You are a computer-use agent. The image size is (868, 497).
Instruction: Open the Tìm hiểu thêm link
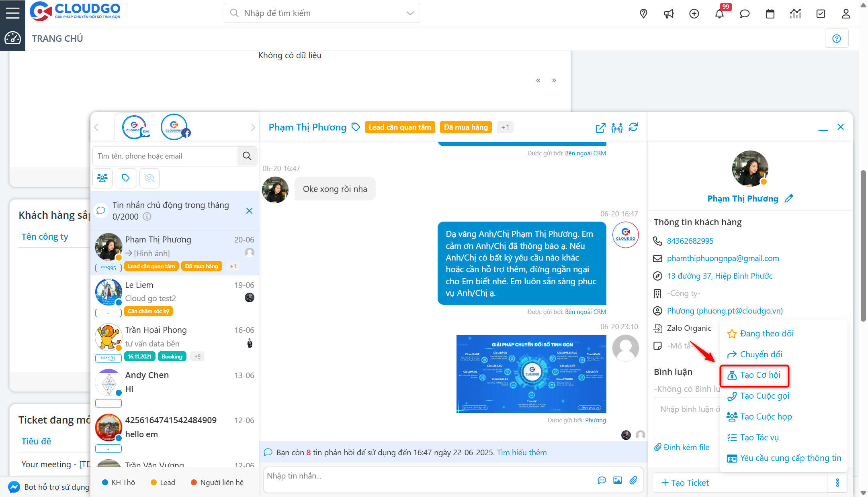[521, 452]
